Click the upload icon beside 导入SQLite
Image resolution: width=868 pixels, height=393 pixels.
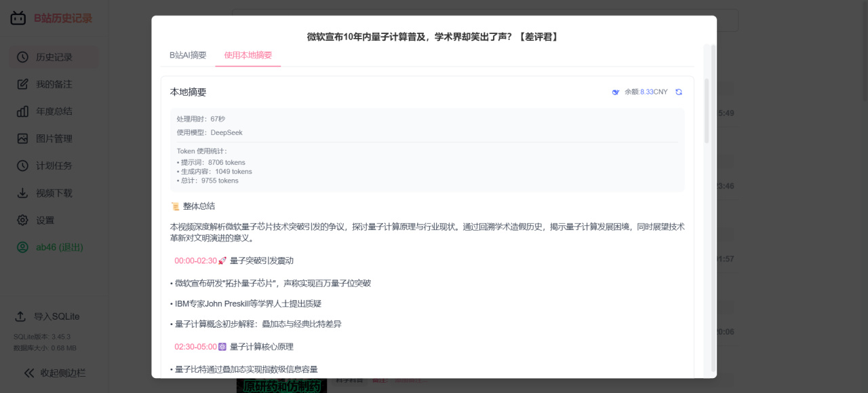[20, 316]
